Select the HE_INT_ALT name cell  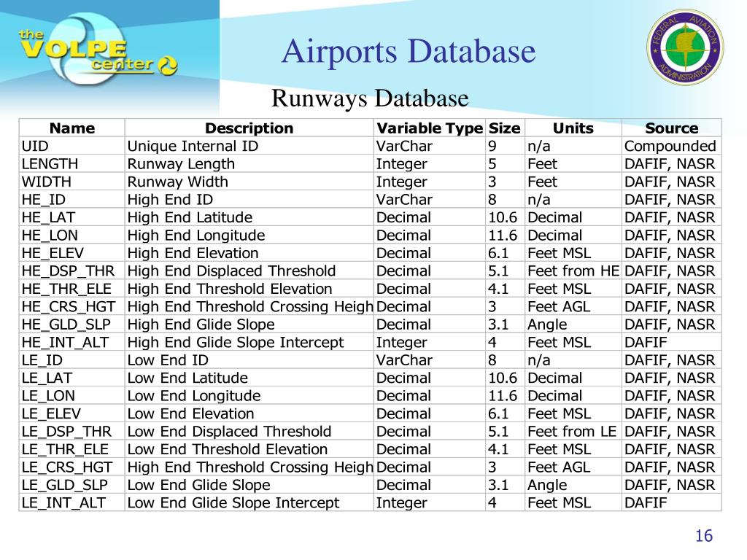tap(72, 343)
